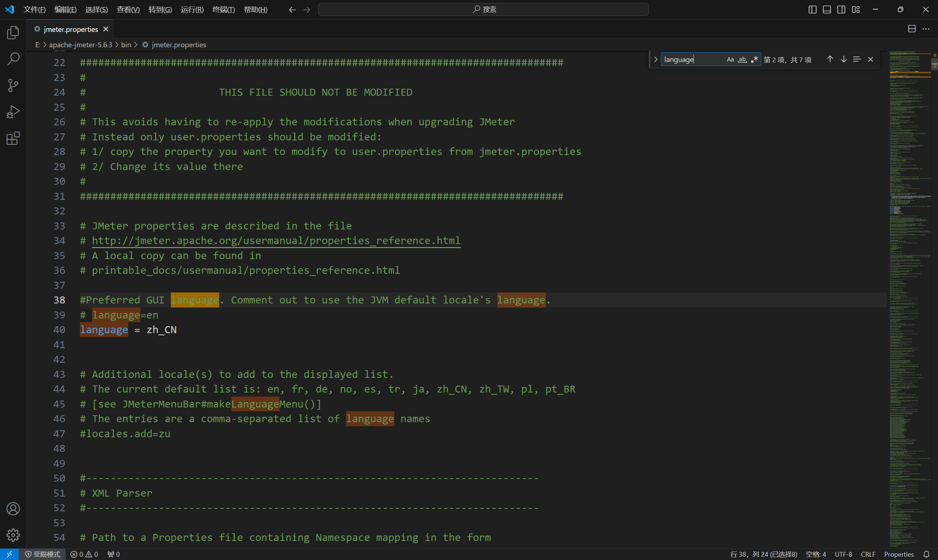Click the #locales.add=zu text on line 47

[x=125, y=434]
